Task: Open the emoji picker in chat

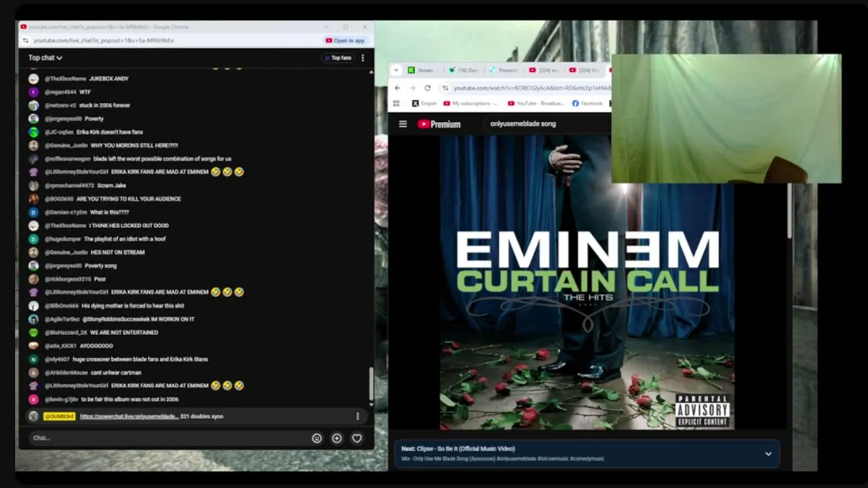Action: 317,438
